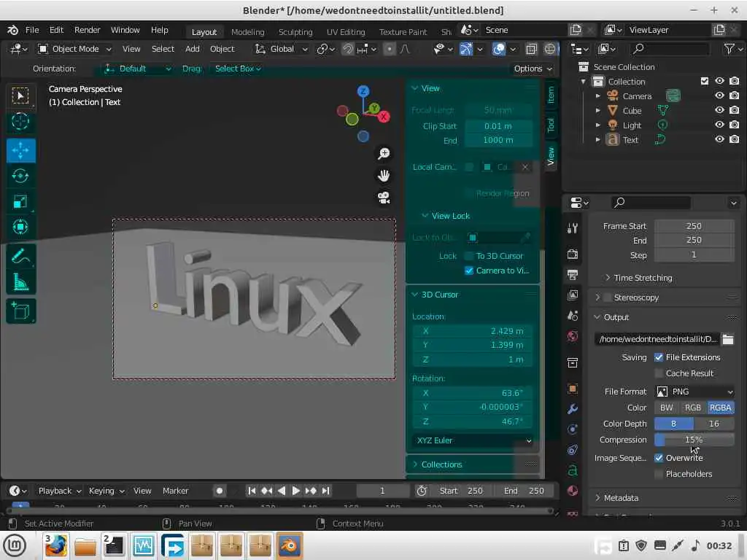The height and width of the screenshot is (560, 747).
Task: Uncheck File Extensions saving option
Action: pos(659,357)
